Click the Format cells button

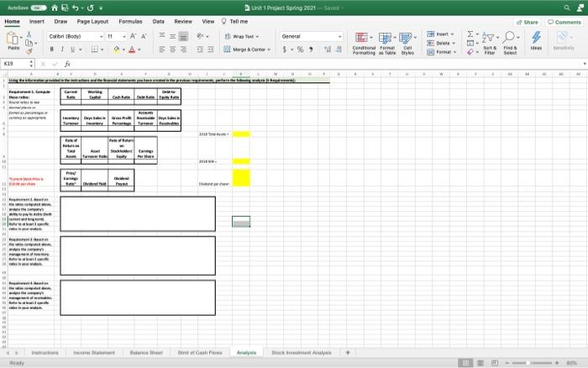[x=441, y=52]
